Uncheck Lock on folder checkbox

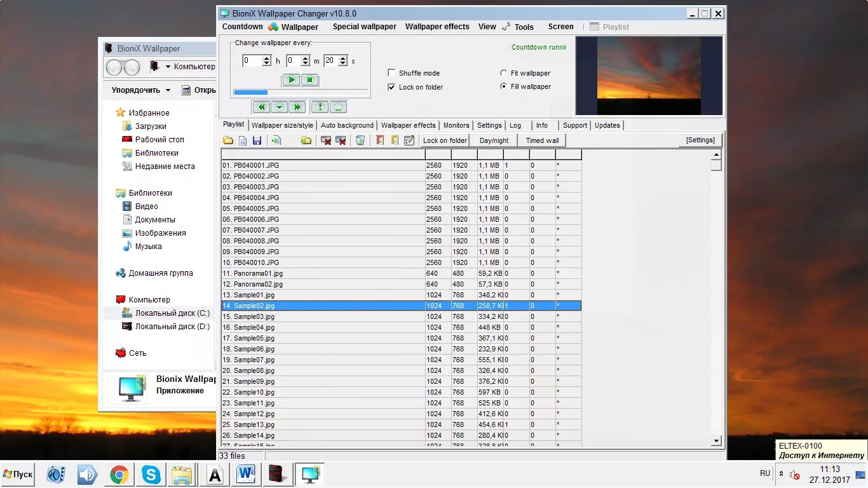(x=391, y=87)
